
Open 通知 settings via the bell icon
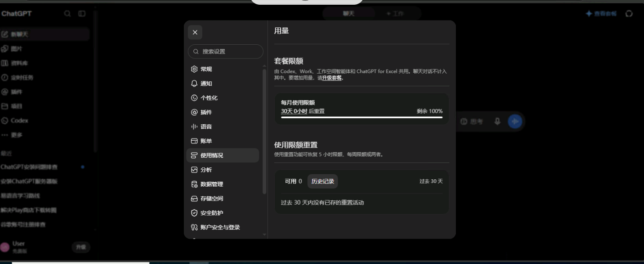(x=194, y=83)
